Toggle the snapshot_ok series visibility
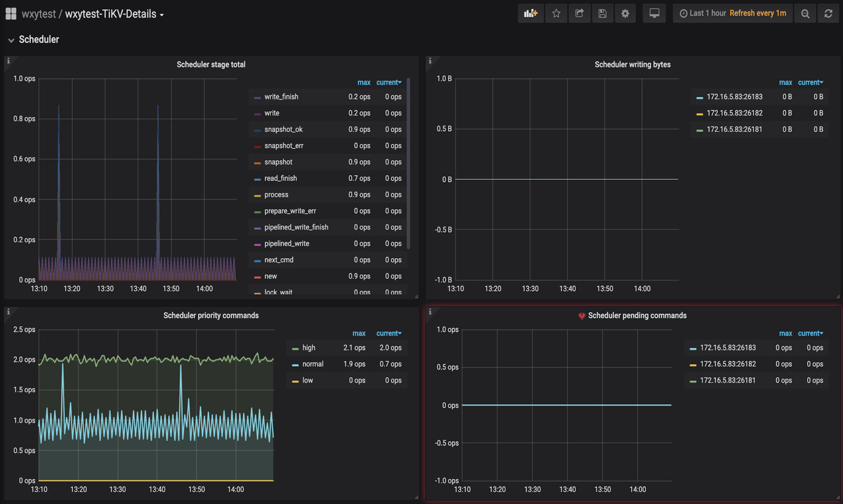The height and width of the screenshot is (504, 843). (283, 129)
